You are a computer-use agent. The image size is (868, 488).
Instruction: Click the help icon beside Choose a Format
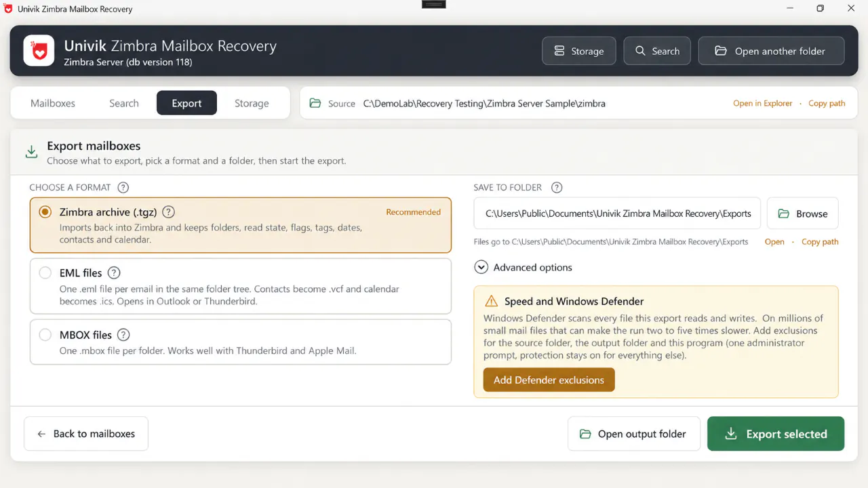[123, 188]
